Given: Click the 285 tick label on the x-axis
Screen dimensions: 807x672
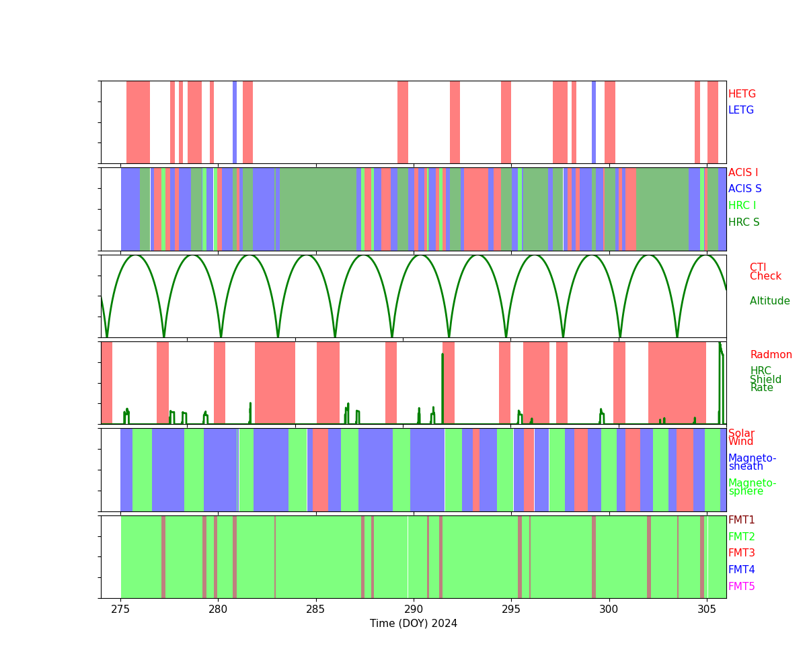Looking at the screenshot, I should tap(316, 609).
